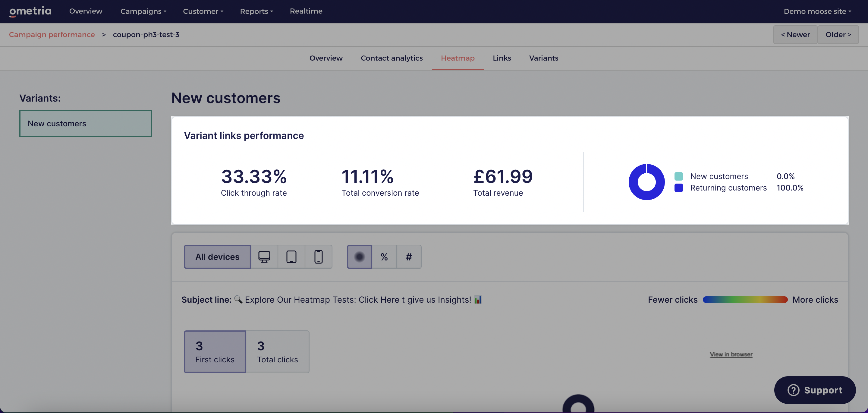Screen dimensions: 868x413
Task: Click the fewer-to-more clicks gradient bar
Action: pyautogui.click(x=745, y=299)
